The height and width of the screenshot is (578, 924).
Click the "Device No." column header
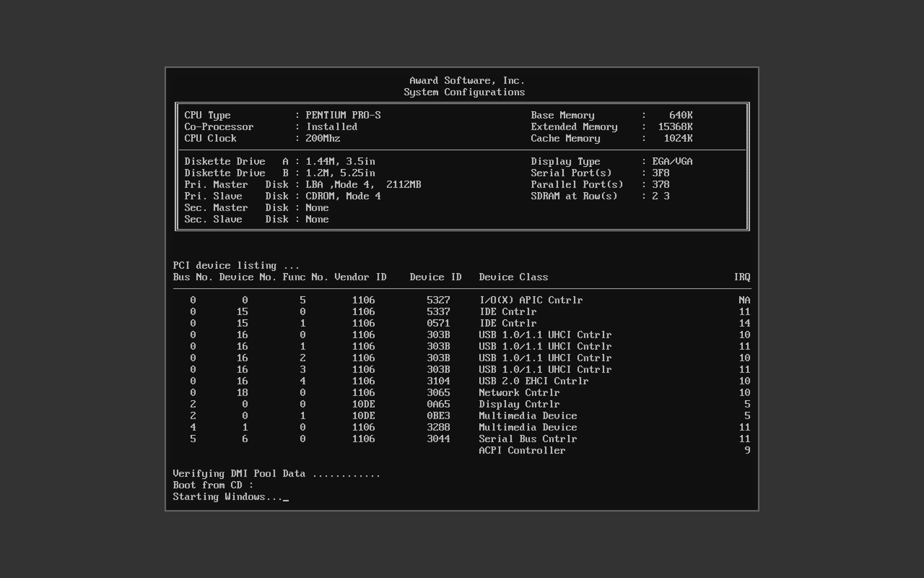tap(248, 277)
